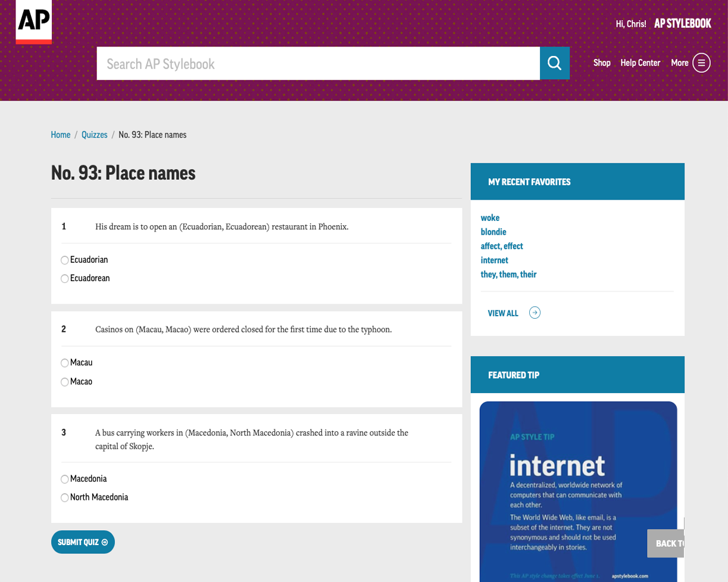Click No. 93: Place names breadcrumb text

click(x=152, y=135)
